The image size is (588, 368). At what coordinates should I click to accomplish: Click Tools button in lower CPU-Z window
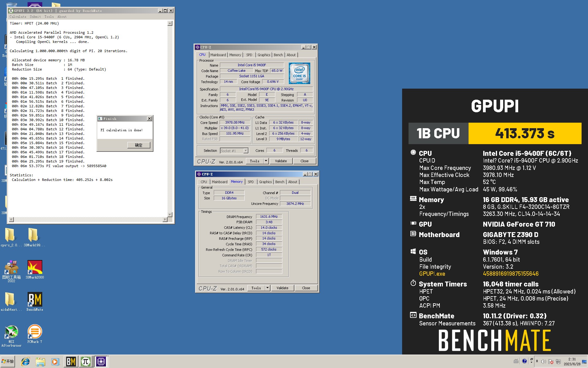point(256,288)
